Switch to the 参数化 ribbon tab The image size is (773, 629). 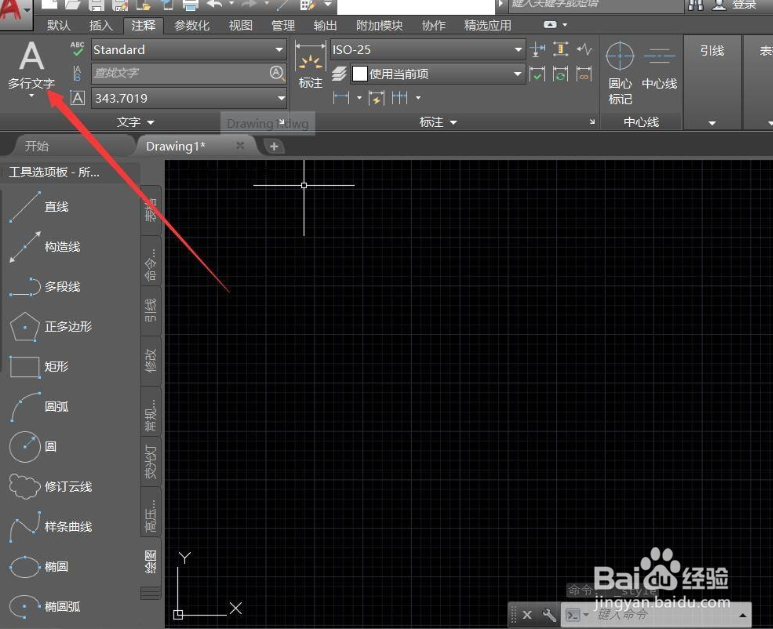click(192, 25)
